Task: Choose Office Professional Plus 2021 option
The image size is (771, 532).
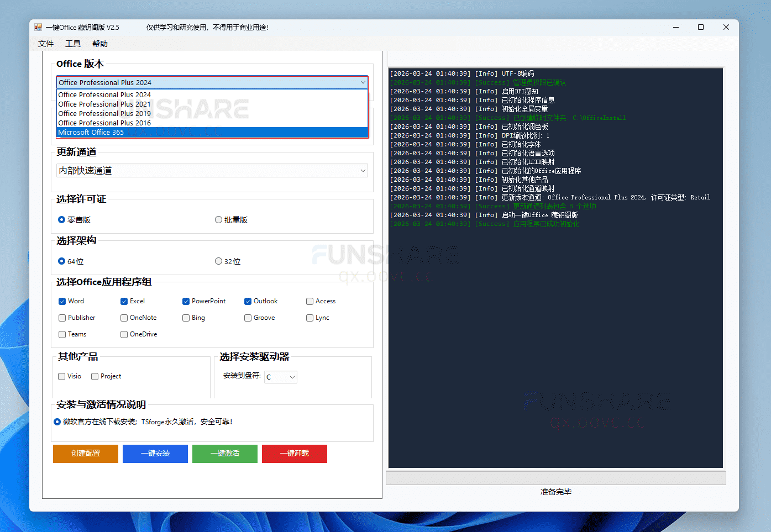Action: (x=212, y=104)
